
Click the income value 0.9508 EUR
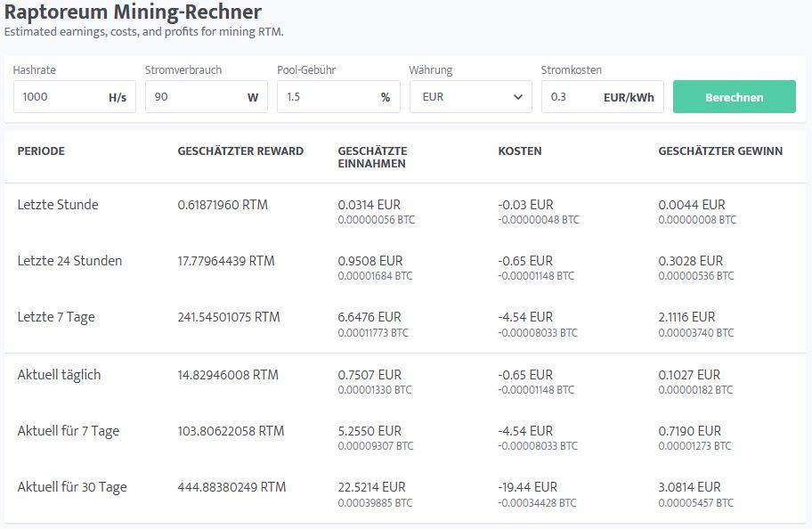(x=370, y=261)
